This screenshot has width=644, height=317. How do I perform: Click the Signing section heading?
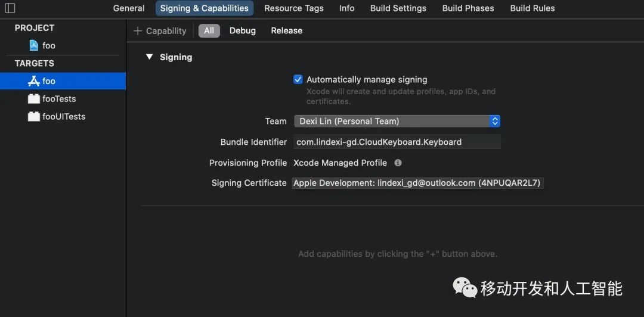coord(176,57)
